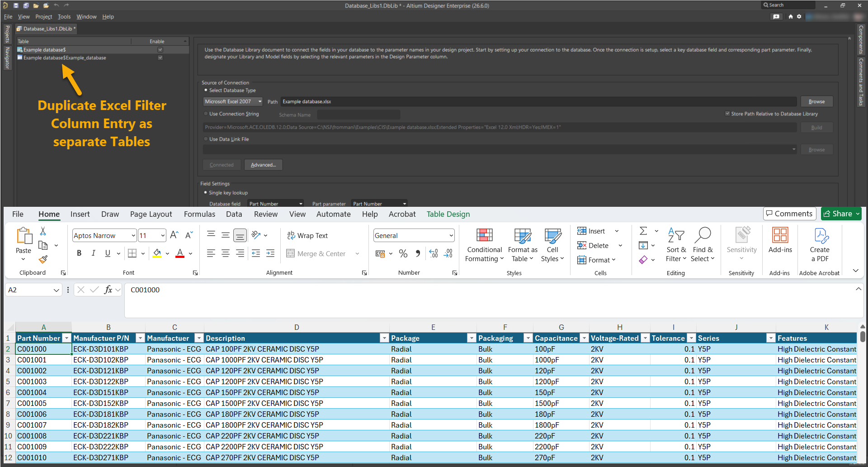Image resolution: width=868 pixels, height=467 pixels.
Task: Click the Increase Indent icon
Action: [270, 253]
